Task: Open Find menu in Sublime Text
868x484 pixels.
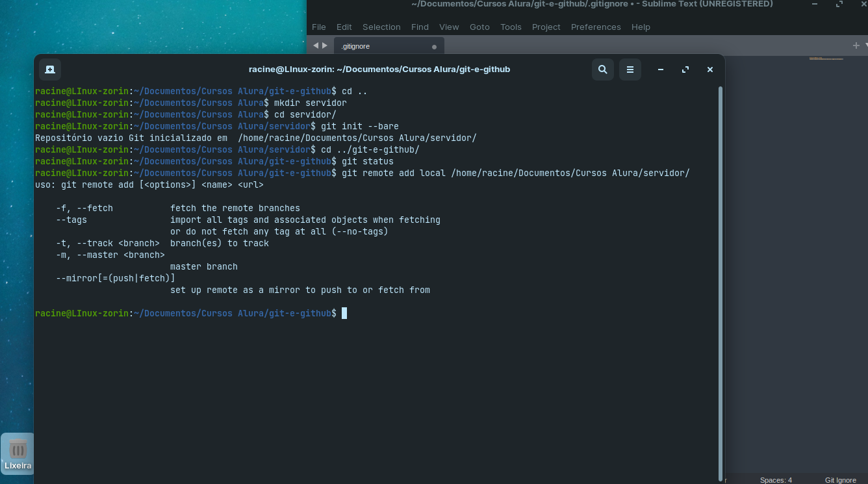Action: click(x=420, y=27)
